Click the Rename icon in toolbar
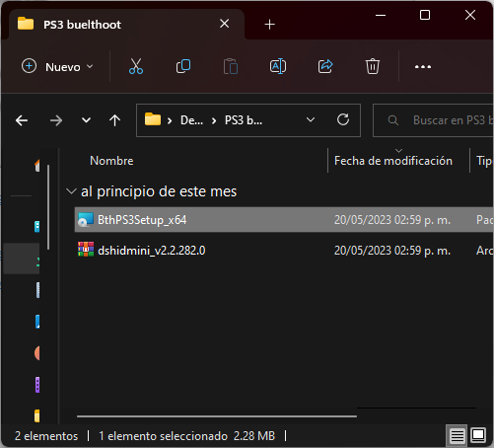494x448 pixels. tap(278, 66)
